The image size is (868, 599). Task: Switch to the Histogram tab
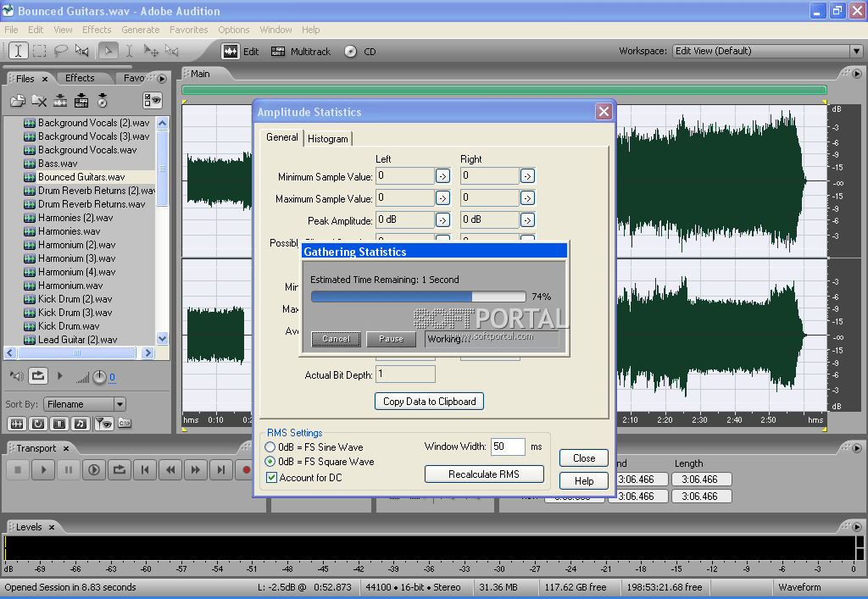tap(327, 138)
